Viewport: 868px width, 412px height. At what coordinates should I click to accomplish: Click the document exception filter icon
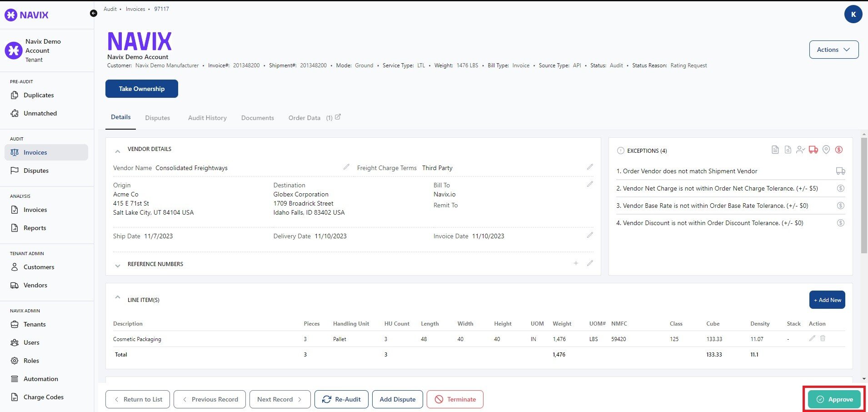click(x=775, y=150)
